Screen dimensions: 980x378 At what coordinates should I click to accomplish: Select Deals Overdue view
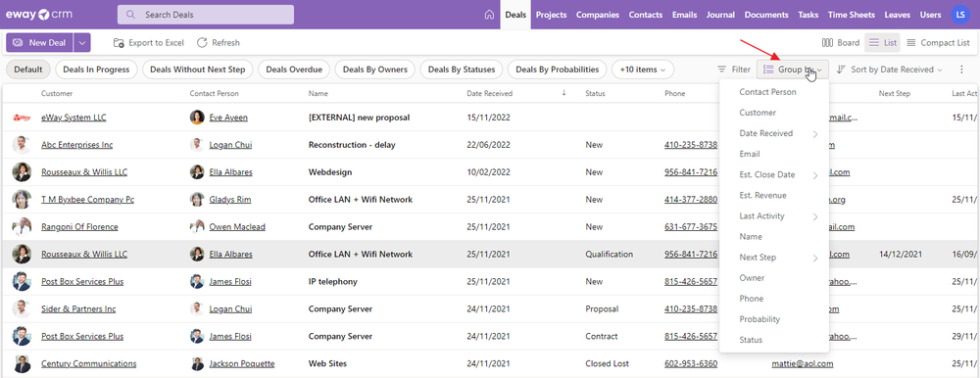tap(294, 70)
